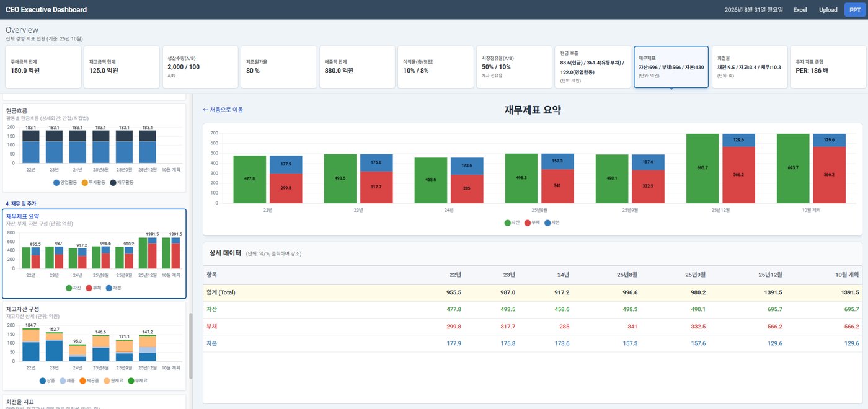Click 자산 cell value 498.3
Screen dimensions: 868x409
[x=629, y=309]
